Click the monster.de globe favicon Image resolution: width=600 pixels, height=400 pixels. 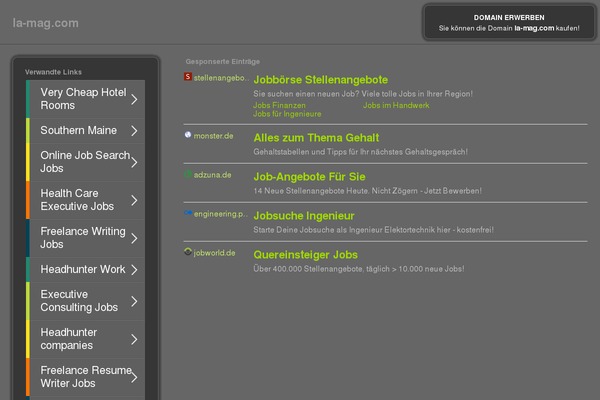click(188, 135)
